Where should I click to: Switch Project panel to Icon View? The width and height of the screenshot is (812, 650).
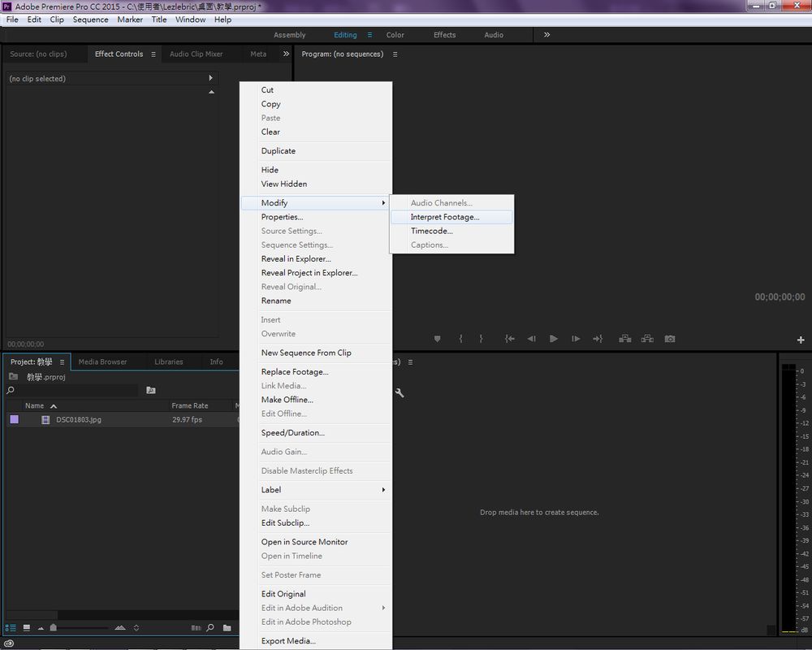pyautogui.click(x=27, y=628)
